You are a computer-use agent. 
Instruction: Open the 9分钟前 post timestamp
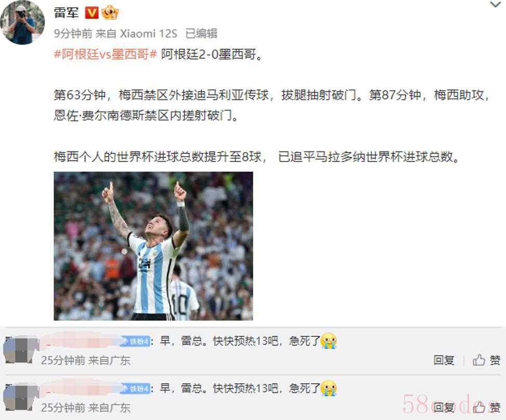[73, 34]
